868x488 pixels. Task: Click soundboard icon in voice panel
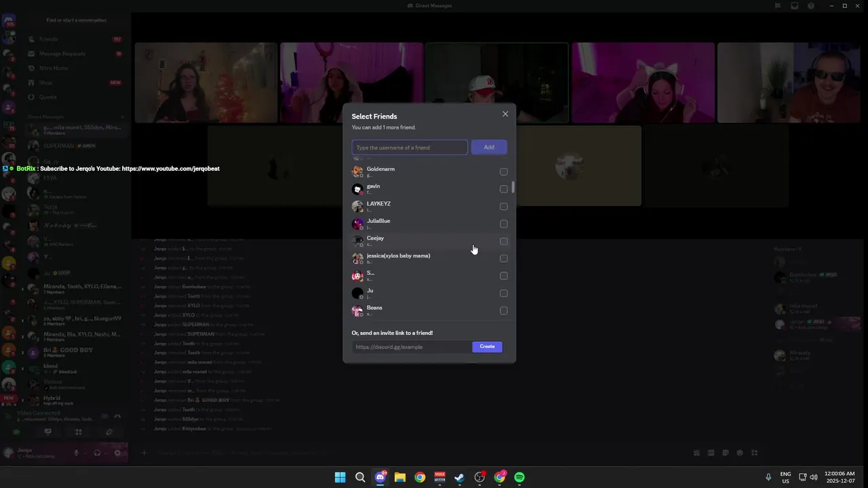[109, 432]
